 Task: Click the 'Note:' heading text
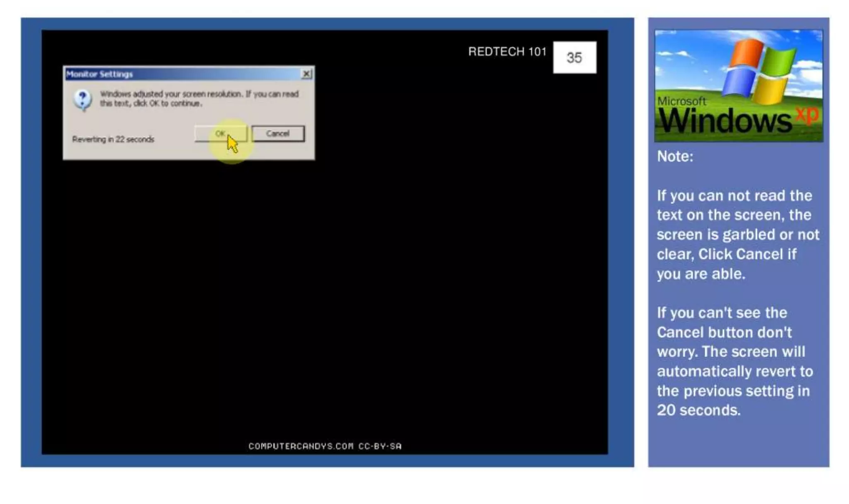(675, 157)
